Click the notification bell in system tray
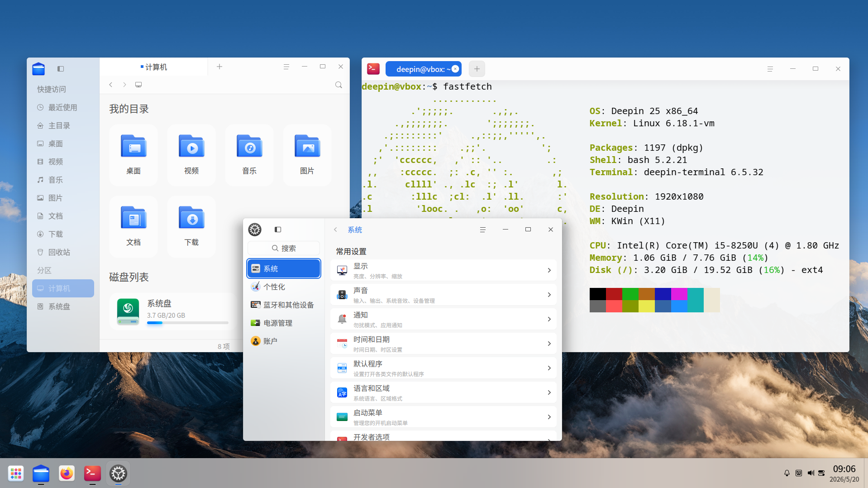The width and height of the screenshot is (868, 488). tap(787, 473)
